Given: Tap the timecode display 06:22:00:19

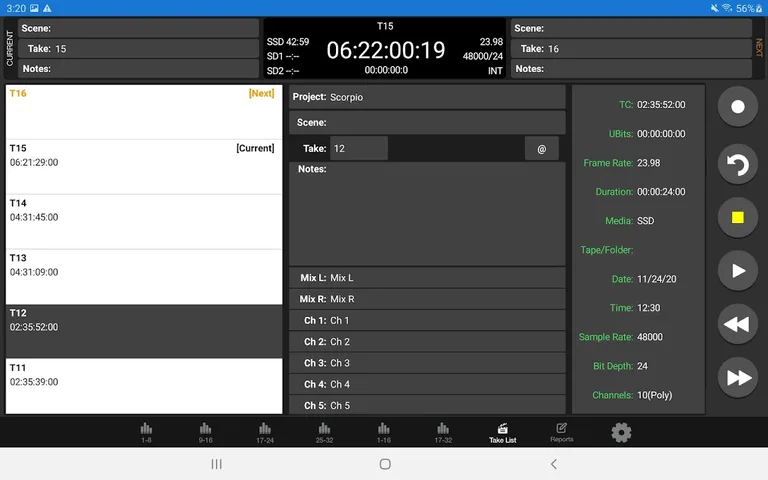Looking at the screenshot, I should click(x=386, y=50).
